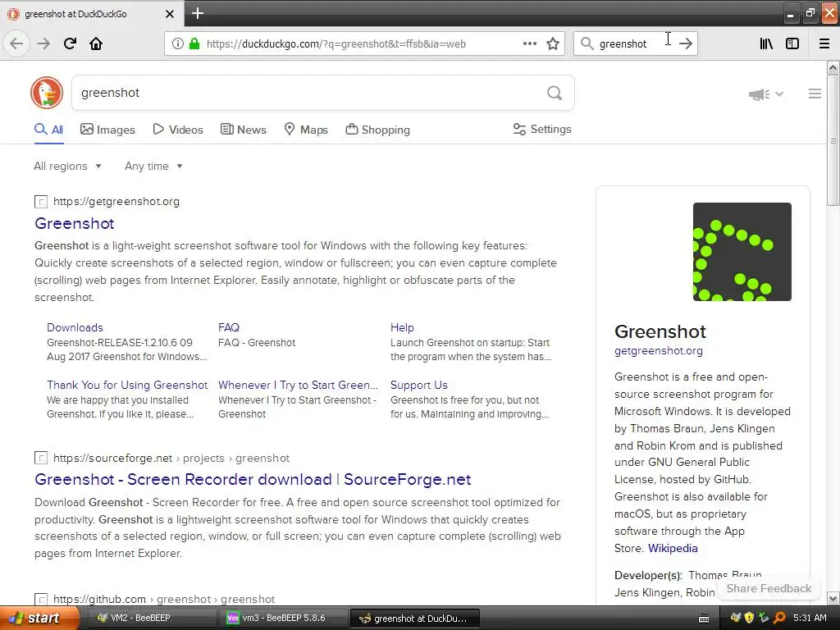Click greenshot at DuckDu... taskbar button

414,619
